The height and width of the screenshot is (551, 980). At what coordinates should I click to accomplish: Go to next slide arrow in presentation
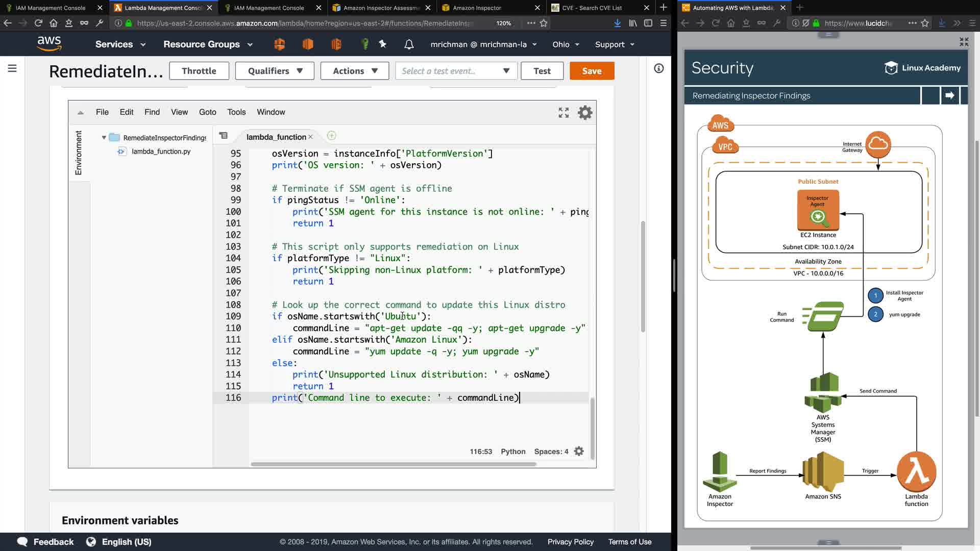tap(950, 95)
